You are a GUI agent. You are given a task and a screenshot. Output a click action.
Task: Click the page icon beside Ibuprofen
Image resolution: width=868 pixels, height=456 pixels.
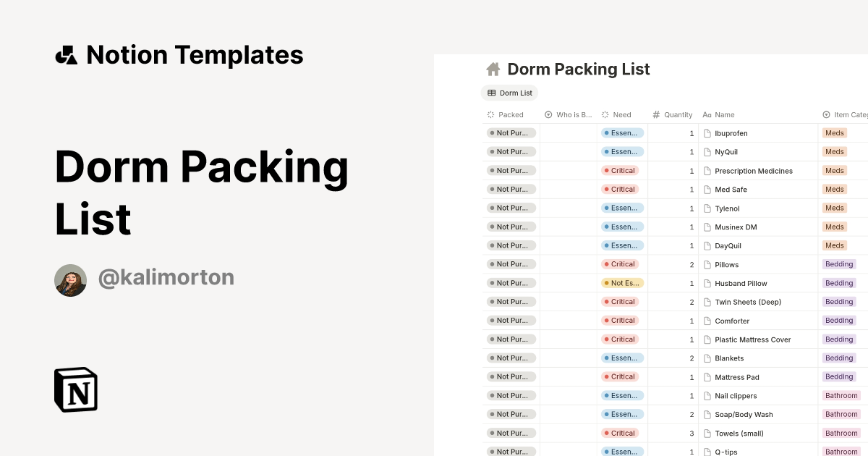tap(707, 133)
